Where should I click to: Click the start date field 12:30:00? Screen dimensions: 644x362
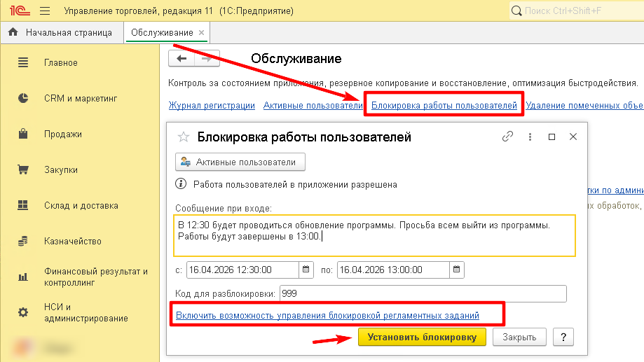pyautogui.click(x=242, y=270)
